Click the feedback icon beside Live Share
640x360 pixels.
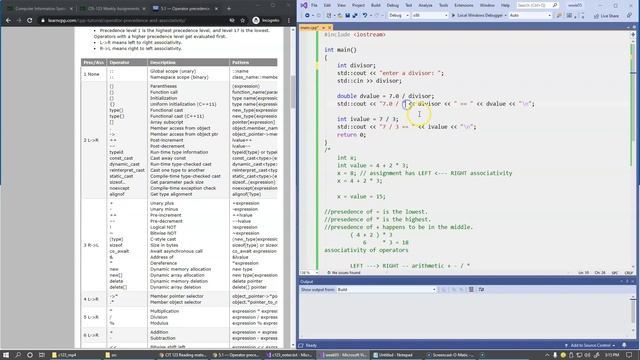[629, 16]
